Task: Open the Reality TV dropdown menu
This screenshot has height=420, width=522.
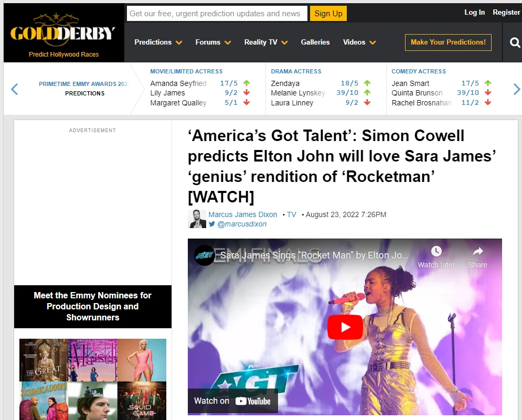Action: coord(265,42)
